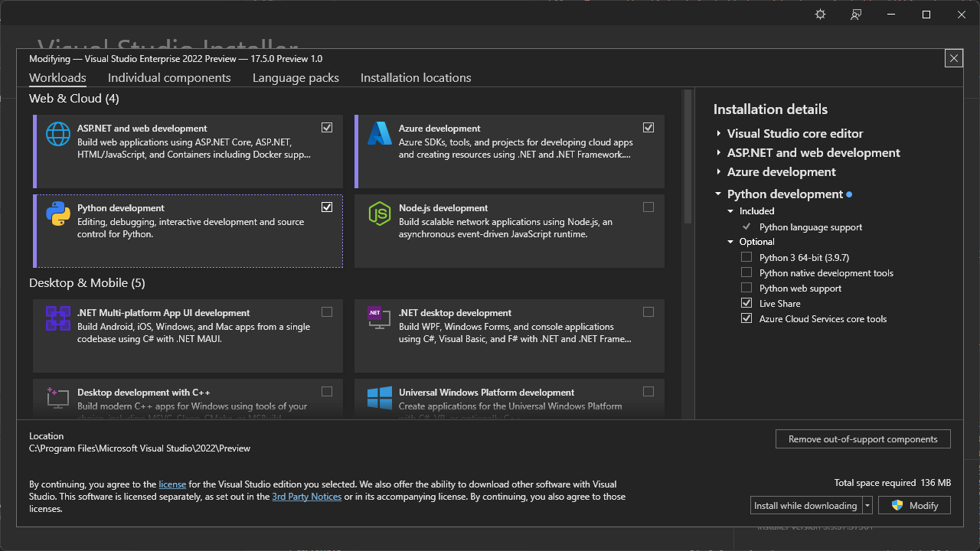The height and width of the screenshot is (551, 980).
Task: Click the Python development snake icon
Action: tap(58, 214)
